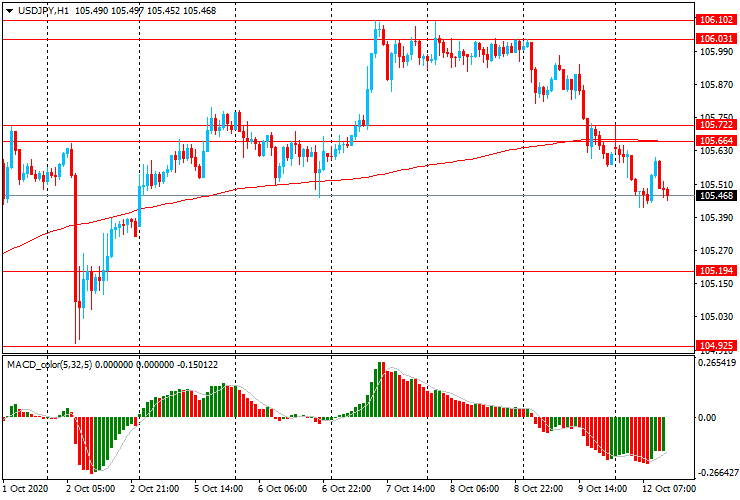Click the 105.150 price scale value

[716, 284]
